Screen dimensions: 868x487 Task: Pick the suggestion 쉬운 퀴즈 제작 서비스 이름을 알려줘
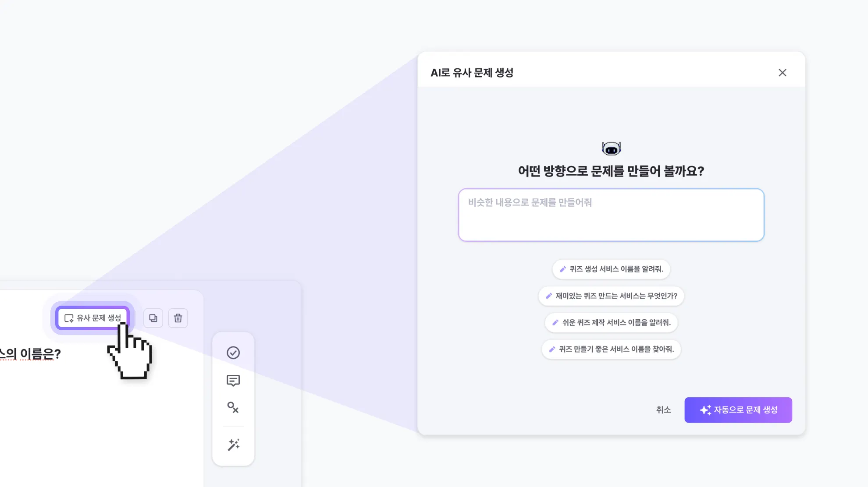click(x=611, y=323)
